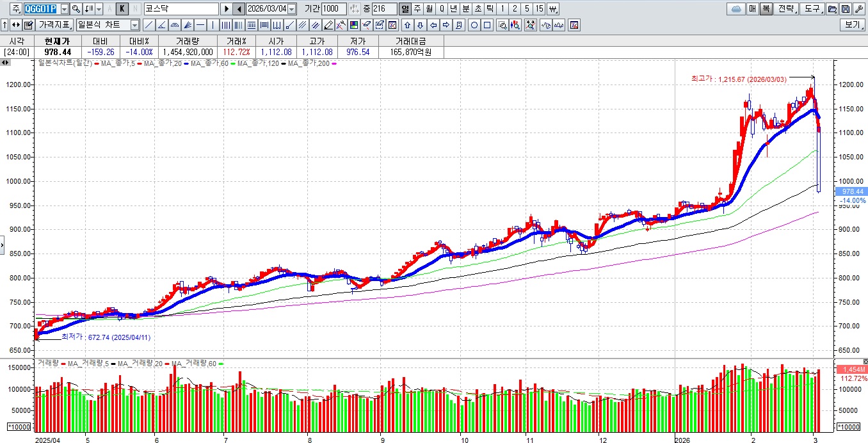The image size is (868, 443).
Task: Select the circle shape tool
Action: (474, 25)
